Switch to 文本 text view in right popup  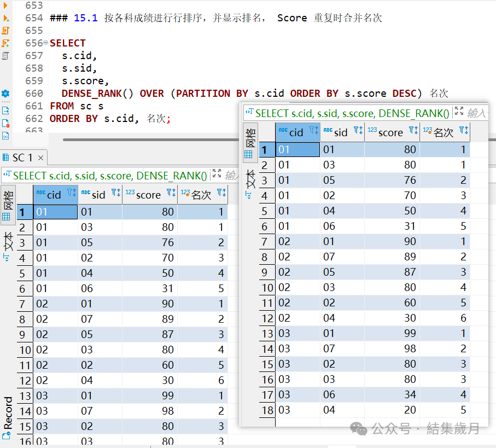click(250, 183)
